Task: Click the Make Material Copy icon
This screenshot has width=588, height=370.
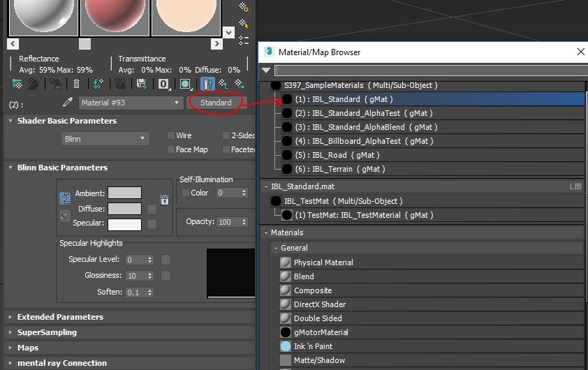Action: 98,84
